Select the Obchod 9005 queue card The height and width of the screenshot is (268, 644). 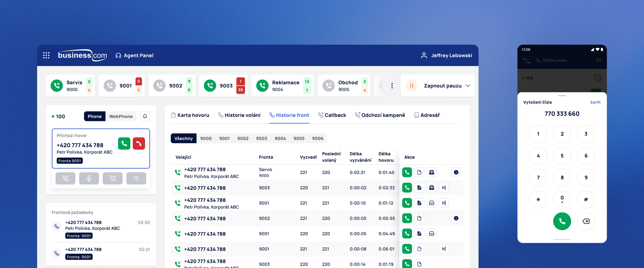[344, 86]
